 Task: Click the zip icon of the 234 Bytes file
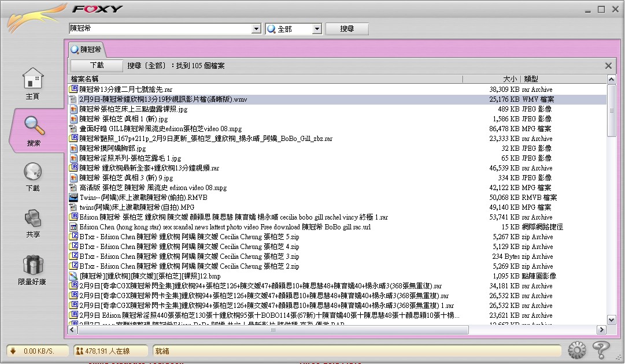click(x=73, y=257)
